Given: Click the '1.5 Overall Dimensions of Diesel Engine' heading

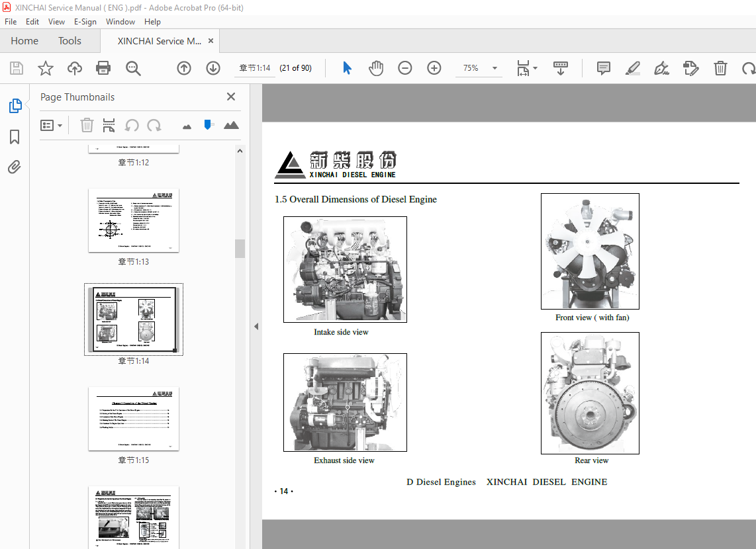Looking at the screenshot, I should [355, 199].
